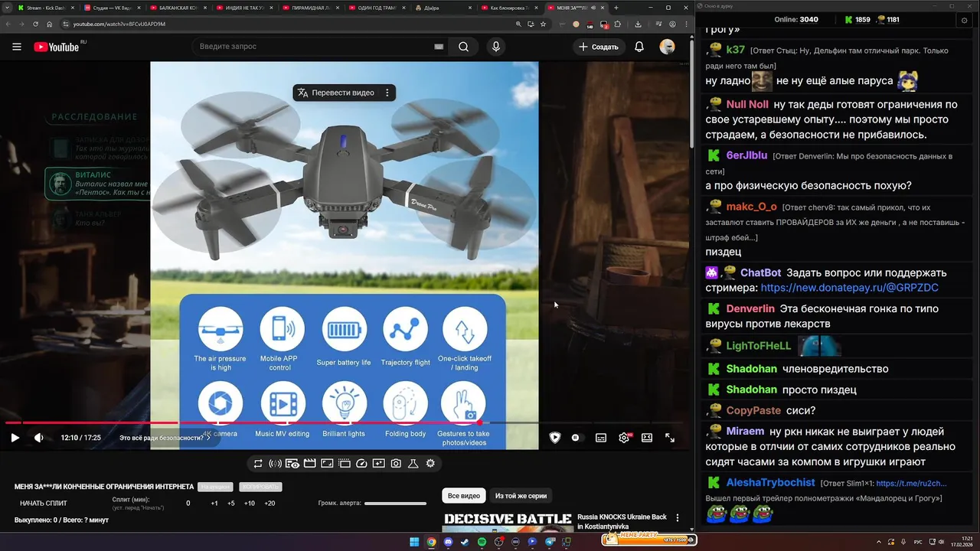The width and height of the screenshot is (980, 551).
Task: Open the DECISIVE BATTLE thumbnail
Action: click(x=508, y=522)
